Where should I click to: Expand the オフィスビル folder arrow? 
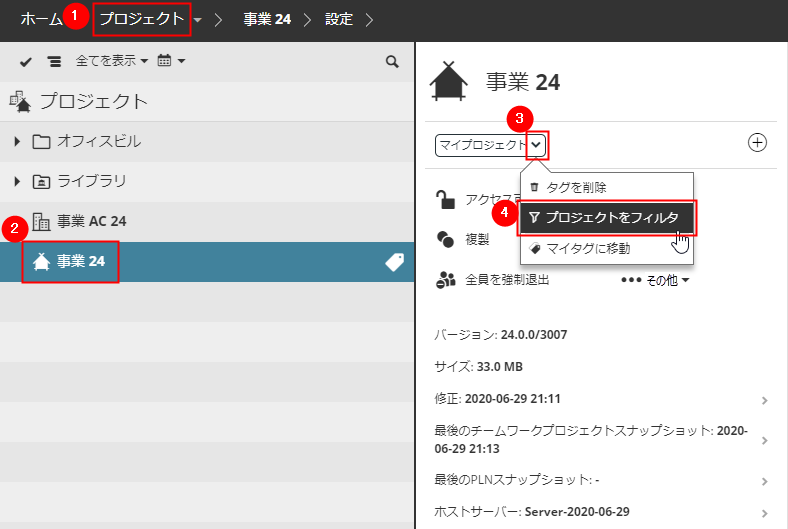(17, 141)
